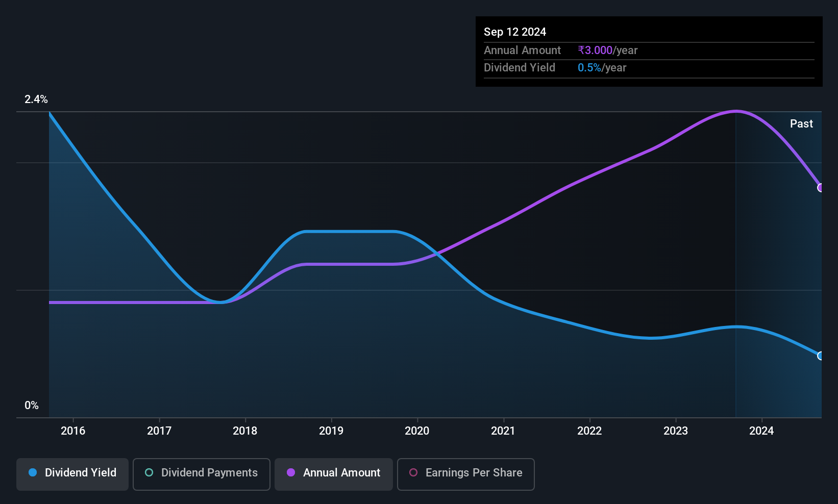Image resolution: width=838 pixels, height=504 pixels.
Task: Toggle the Dividend Yield legend series
Action: [x=72, y=474]
